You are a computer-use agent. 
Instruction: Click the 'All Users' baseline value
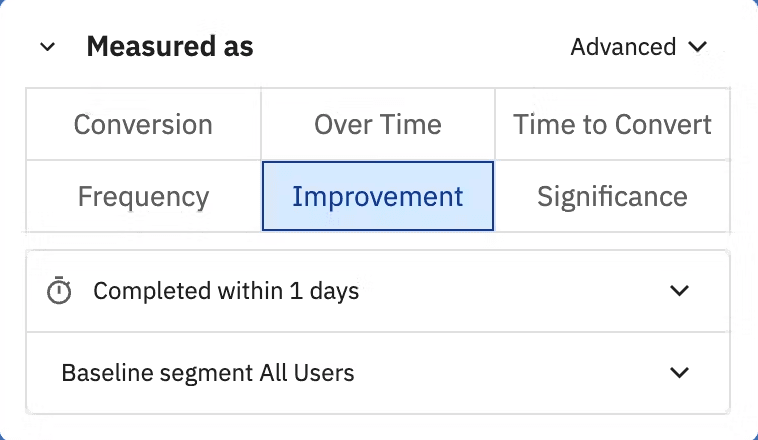point(307,373)
